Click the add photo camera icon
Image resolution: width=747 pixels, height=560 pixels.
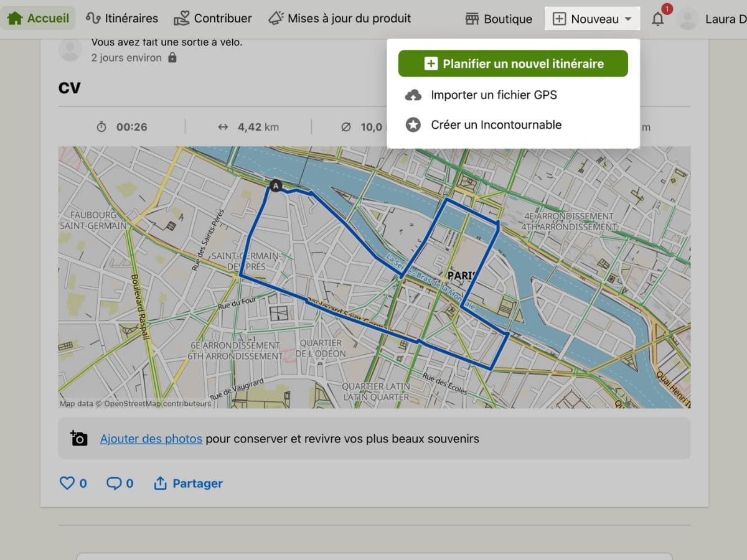click(79, 439)
